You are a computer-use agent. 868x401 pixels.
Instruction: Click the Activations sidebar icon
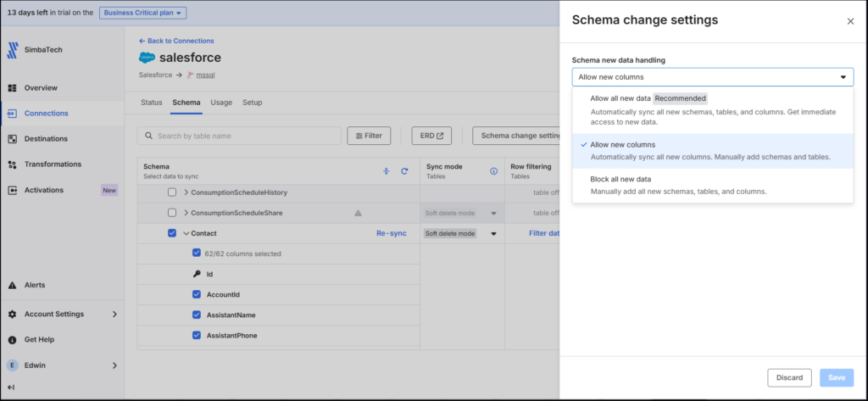[x=12, y=191]
